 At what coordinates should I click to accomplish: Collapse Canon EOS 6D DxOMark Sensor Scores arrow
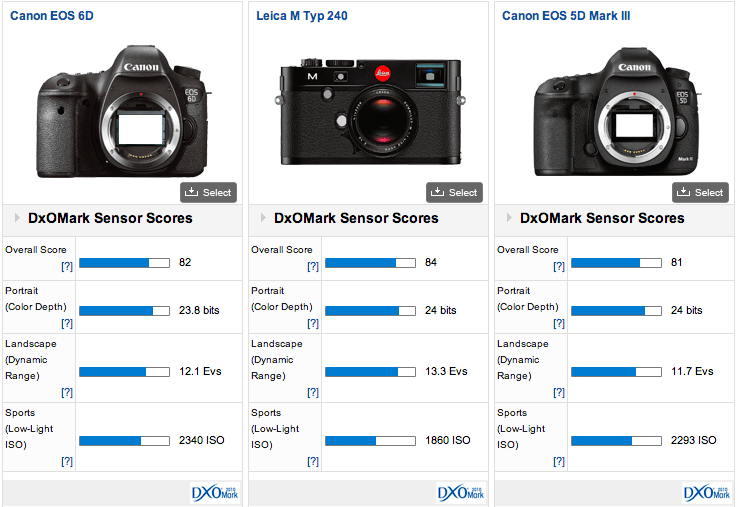pos(18,218)
